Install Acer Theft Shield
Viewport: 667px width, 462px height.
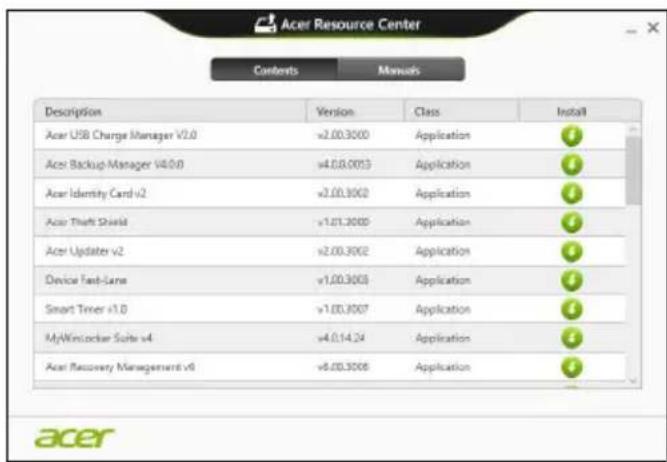(x=572, y=222)
